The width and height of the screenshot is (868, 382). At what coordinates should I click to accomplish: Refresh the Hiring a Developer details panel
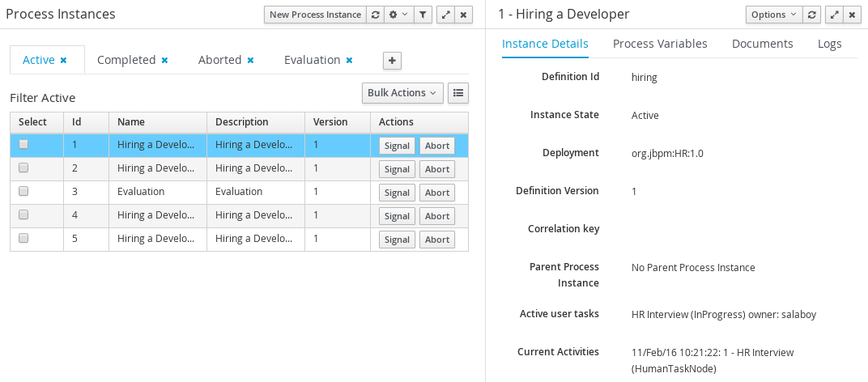click(x=813, y=15)
